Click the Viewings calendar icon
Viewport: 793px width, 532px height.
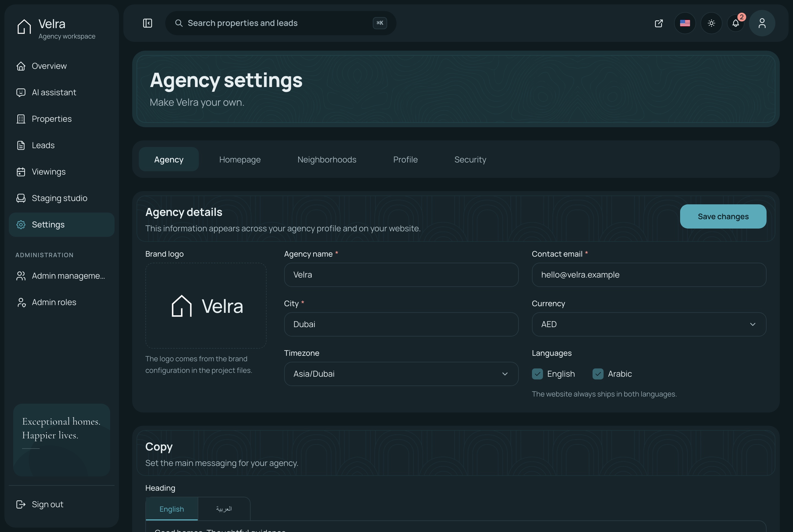(x=21, y=172)
